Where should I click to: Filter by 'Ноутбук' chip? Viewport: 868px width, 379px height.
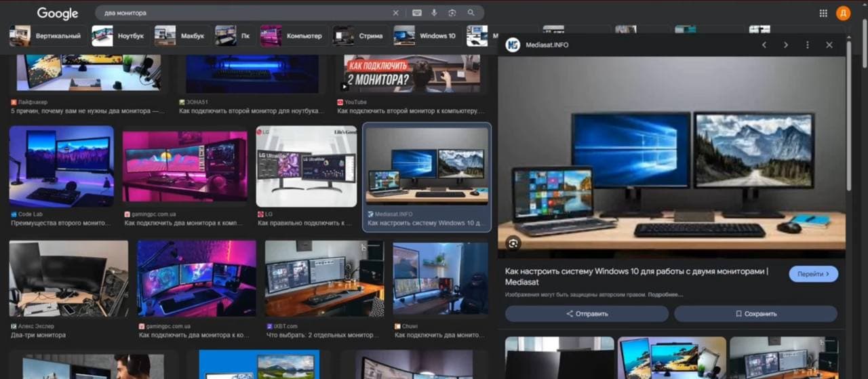121,35
